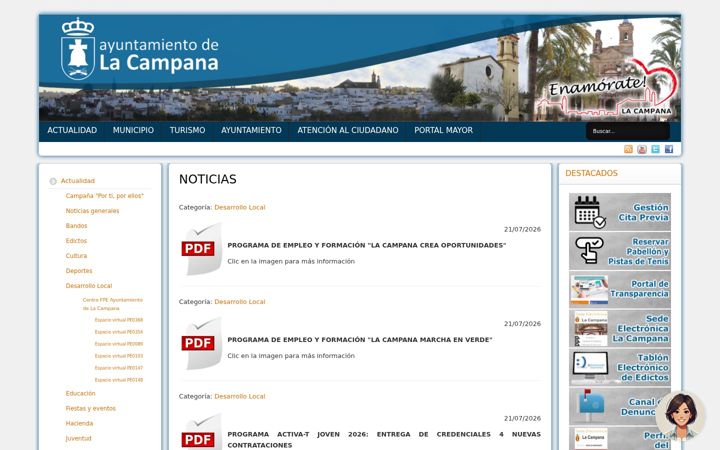This screenshot has height=450, width=720.
Task: Click the DESTACADOS panel heading
Action: pos(591,173)
